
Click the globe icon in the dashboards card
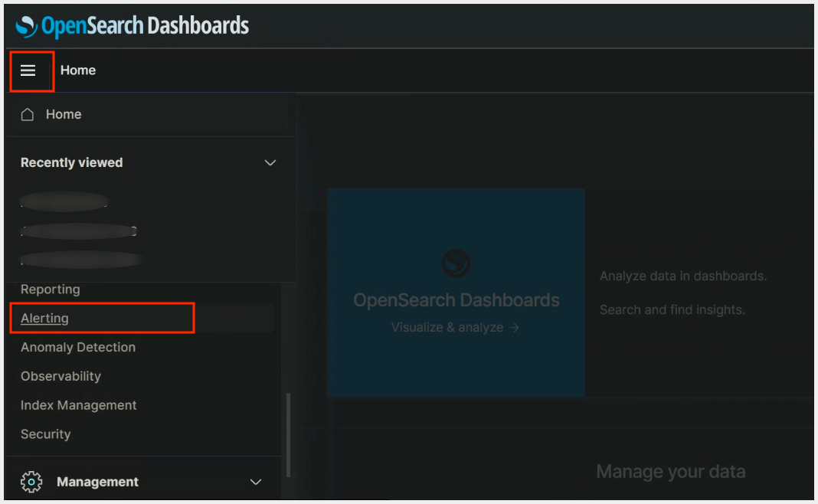456,263
